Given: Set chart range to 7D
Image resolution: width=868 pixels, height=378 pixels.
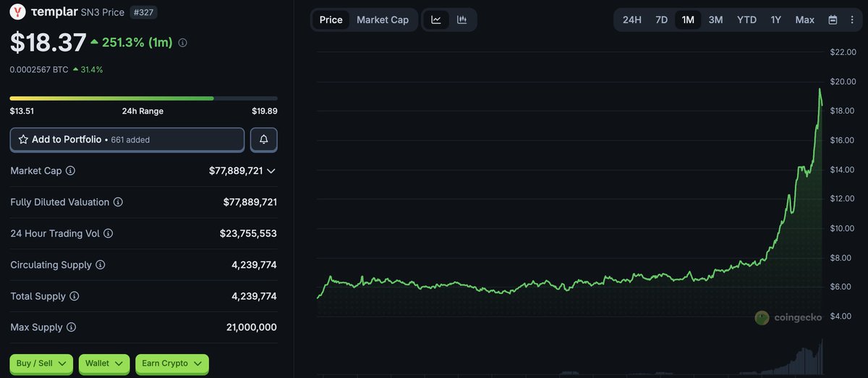Looking at the screenshot, I should pyautogui.click(x=661, y=20).
